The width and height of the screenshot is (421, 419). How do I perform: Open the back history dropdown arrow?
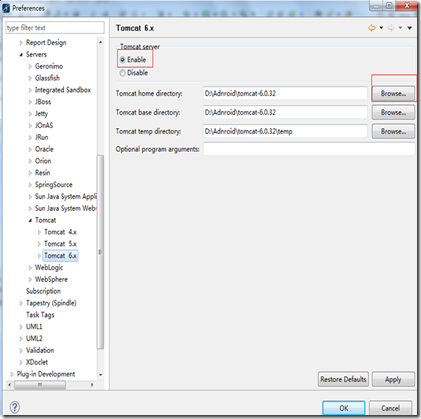click(x=381, y=28)
